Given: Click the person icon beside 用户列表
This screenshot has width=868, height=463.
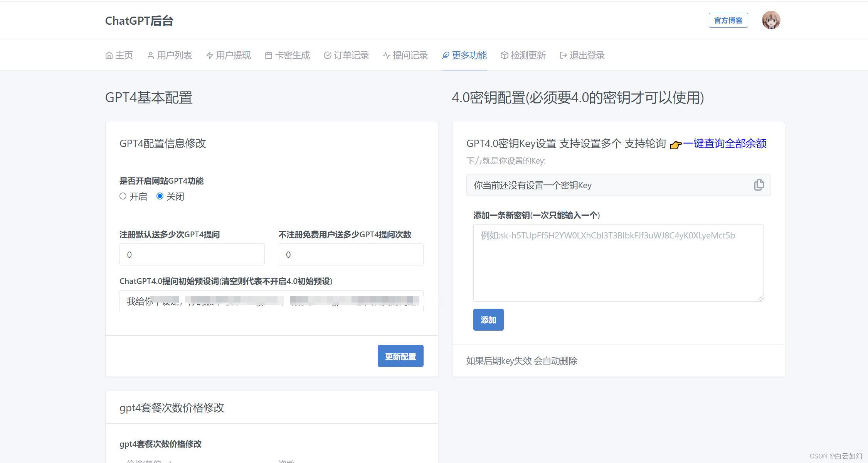Looking at the screenshot, I should click(x=151, y=56).
